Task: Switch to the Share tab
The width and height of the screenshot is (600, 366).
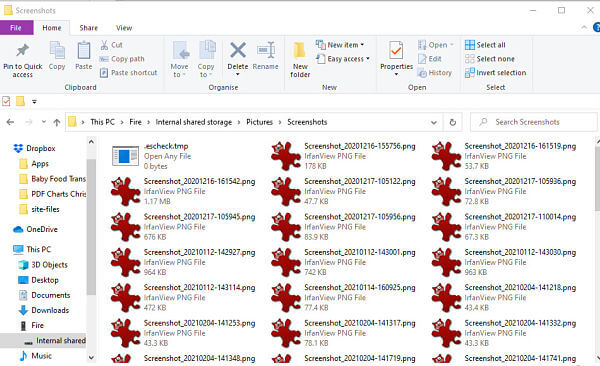Action: click(x=88, y=28)
